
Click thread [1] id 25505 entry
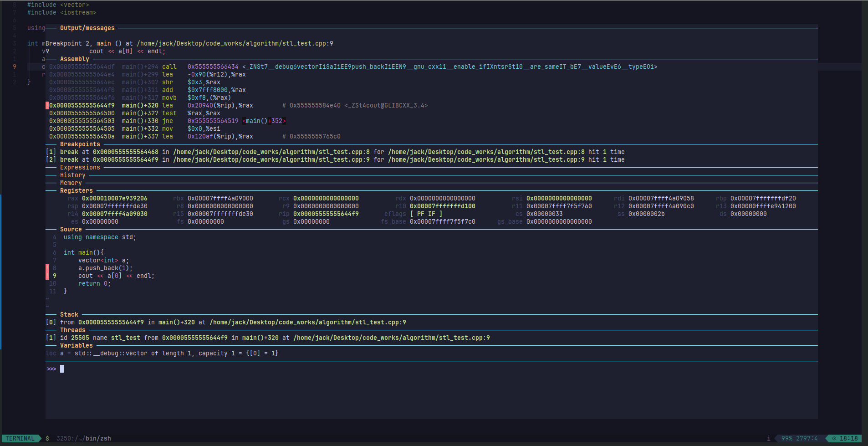click(268, 338)
